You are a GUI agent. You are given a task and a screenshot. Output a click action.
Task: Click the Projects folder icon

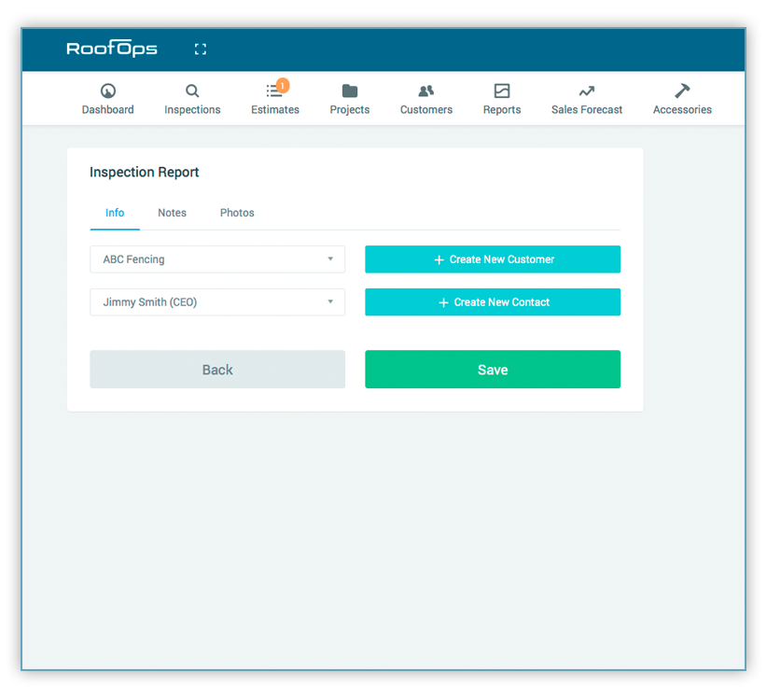click(350, 91)
